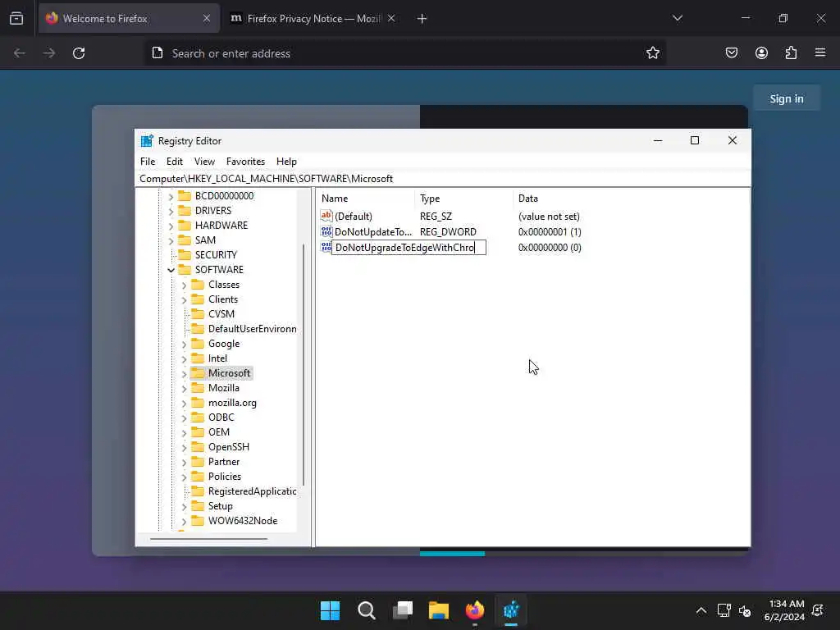Collapse the SOFTWARE key

171,270
